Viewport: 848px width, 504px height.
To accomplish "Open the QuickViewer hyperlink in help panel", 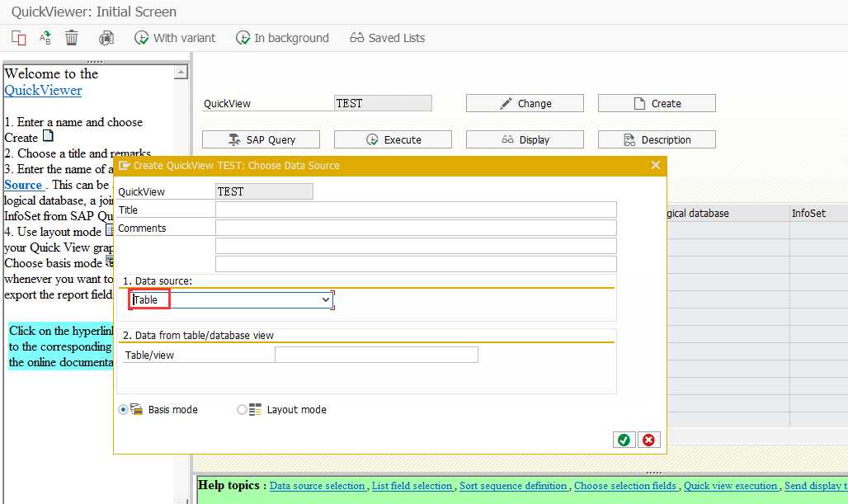I will 43,90.
